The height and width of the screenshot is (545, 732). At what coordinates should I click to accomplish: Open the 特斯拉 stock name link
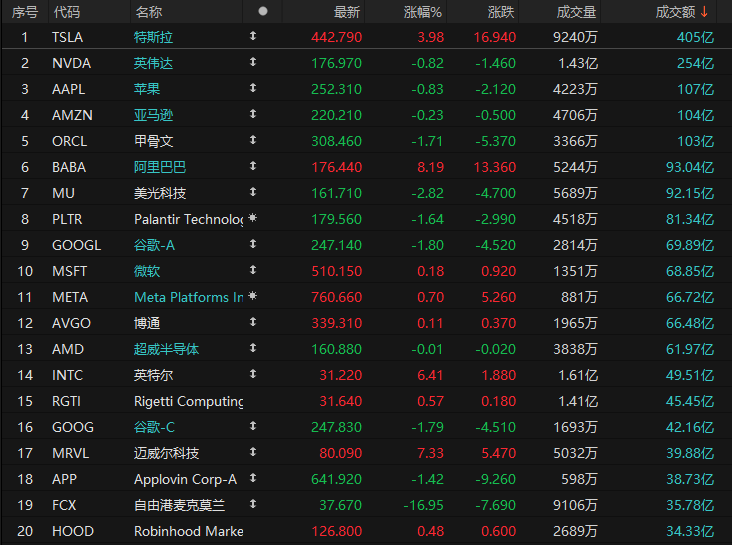[154, 37]
